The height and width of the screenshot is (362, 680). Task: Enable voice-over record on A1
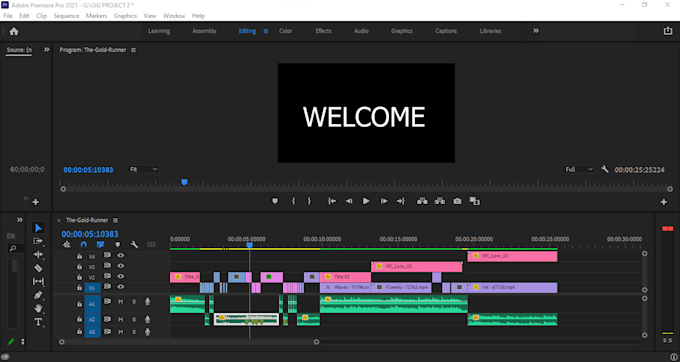tap(147, 302)
